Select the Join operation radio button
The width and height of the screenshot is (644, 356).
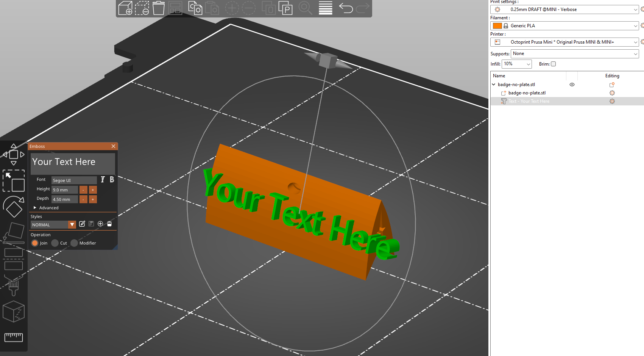coord(35,243)
